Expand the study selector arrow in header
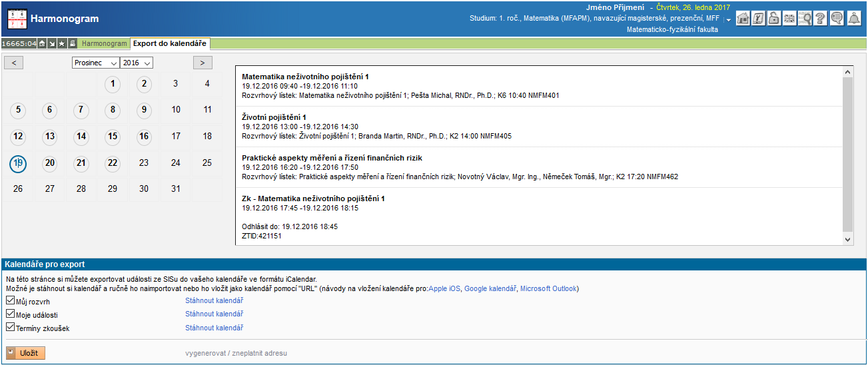The image size is (868, 367). coord(729,20)
